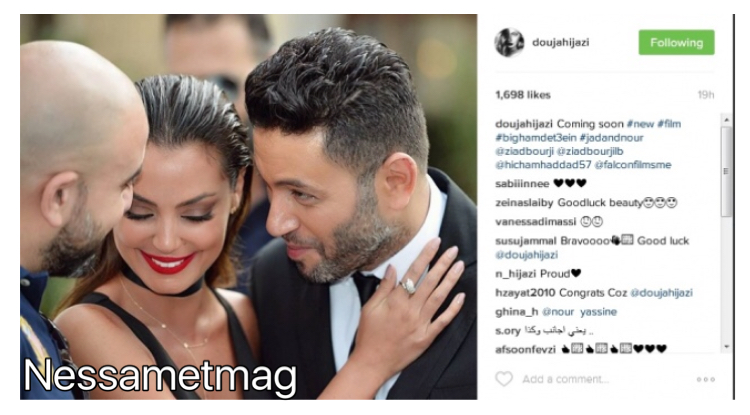Click the doujahijazi profile avatar
The image size is (750, 415).
(509, 43)
